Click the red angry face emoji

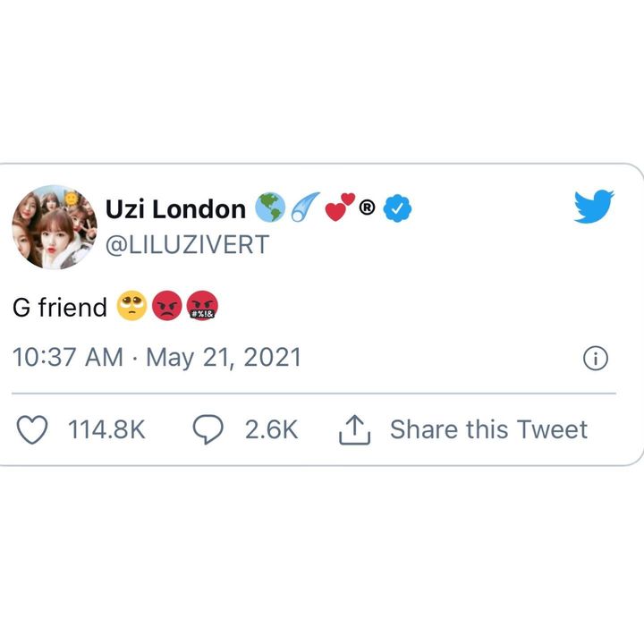coord(166,308)
